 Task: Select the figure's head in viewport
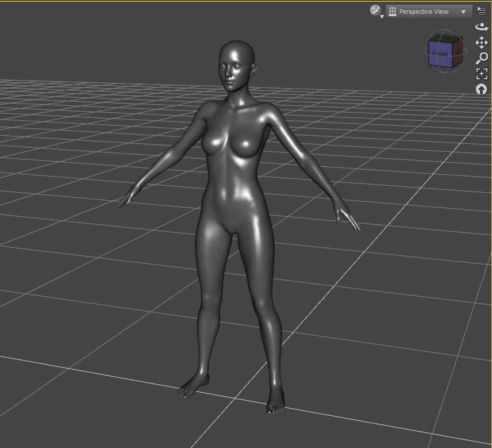pos(237,66)
